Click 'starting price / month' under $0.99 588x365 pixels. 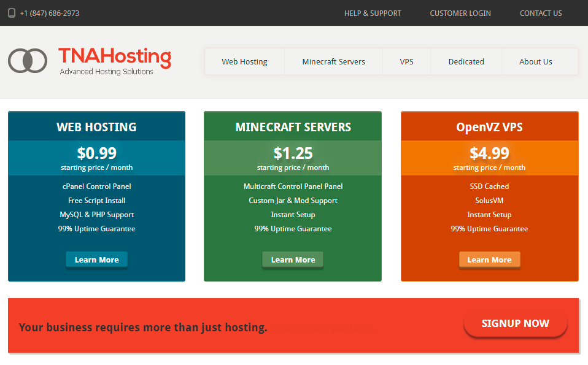(97, 167)
